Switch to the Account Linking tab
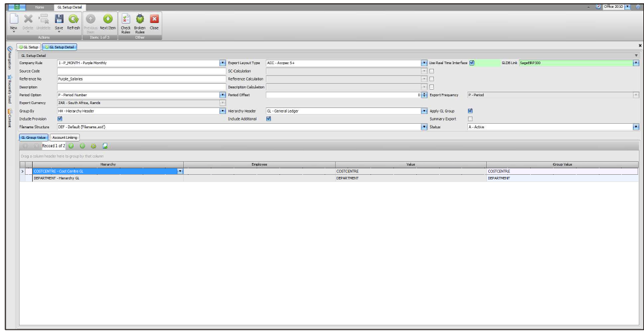The height and width of the screenshot is (332, 644). pyautogui.click(x=65, y=138)
